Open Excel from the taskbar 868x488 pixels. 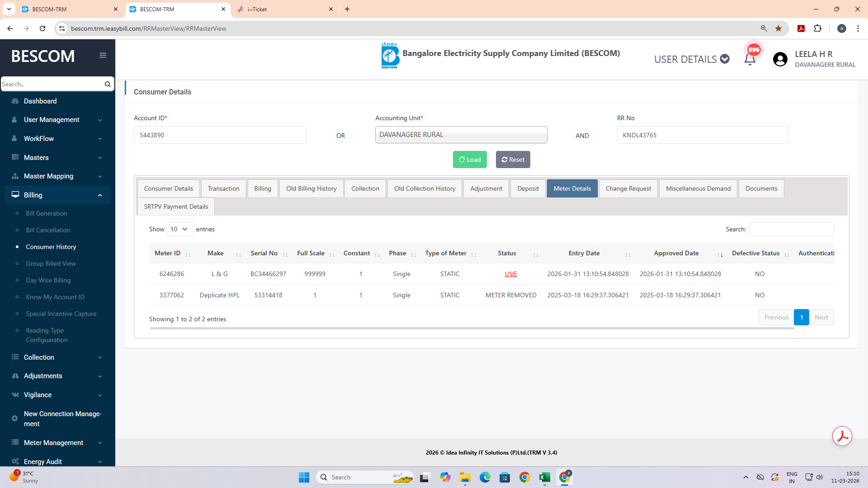544,477
